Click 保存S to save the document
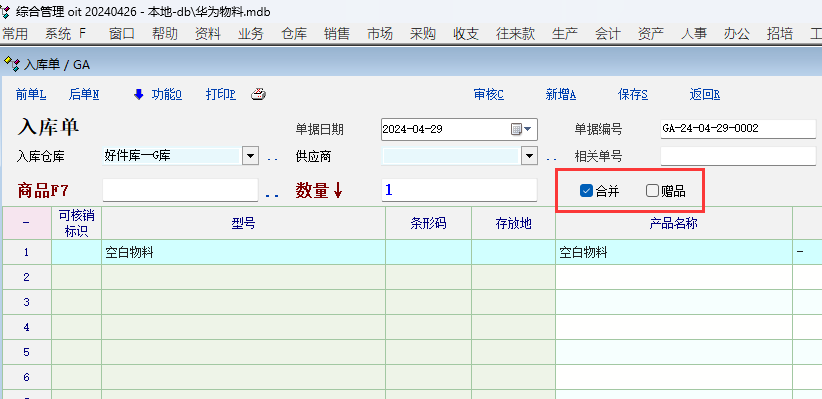This screenshot has height=399, width=822. point(633,94)
